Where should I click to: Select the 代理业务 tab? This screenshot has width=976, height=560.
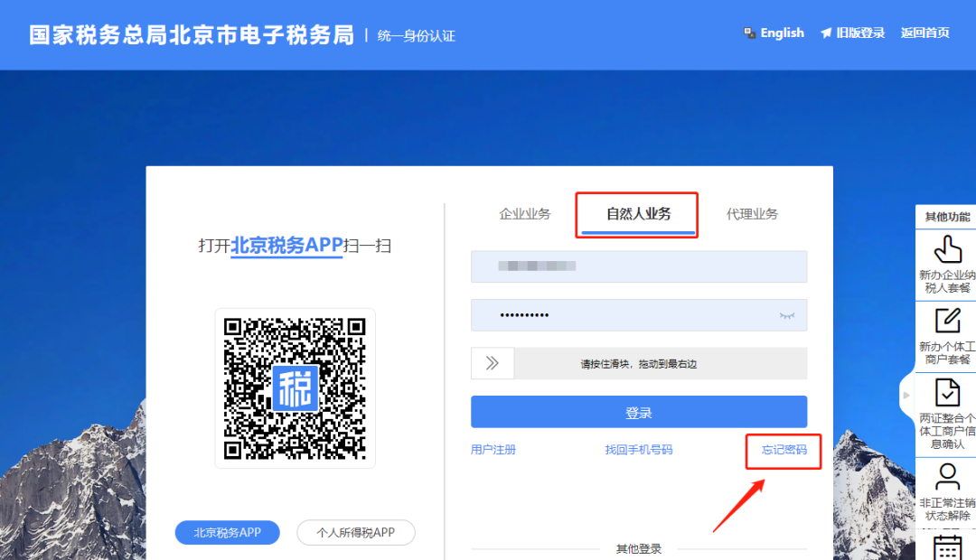(x=752, y=214)
